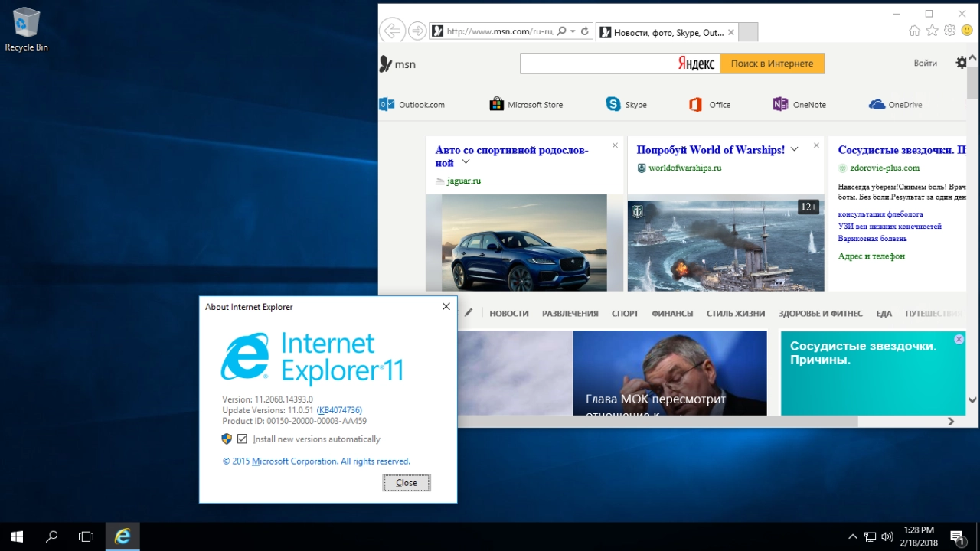Open the Recycle Bin desktop icon
Image resolution: width=980 pixels, height=551 pixels.
point(26,29)
